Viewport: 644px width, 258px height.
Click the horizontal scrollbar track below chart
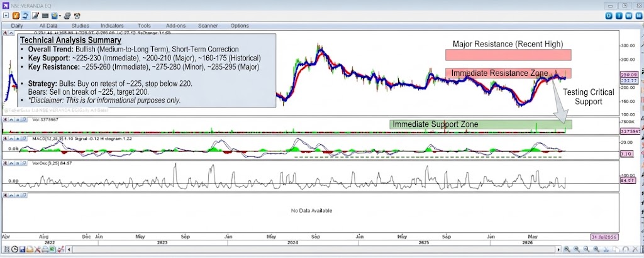coord(313,249)
